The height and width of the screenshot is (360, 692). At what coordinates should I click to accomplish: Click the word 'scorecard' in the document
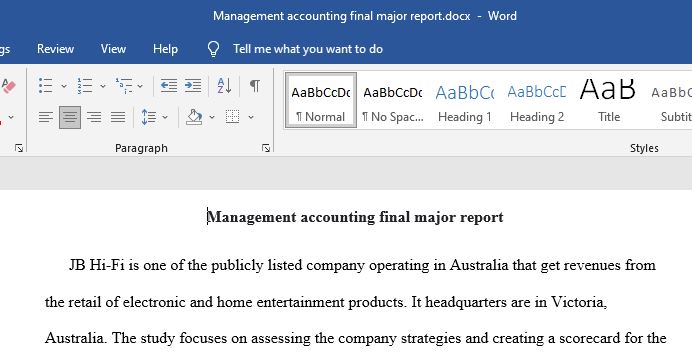(x=590, y=338)
